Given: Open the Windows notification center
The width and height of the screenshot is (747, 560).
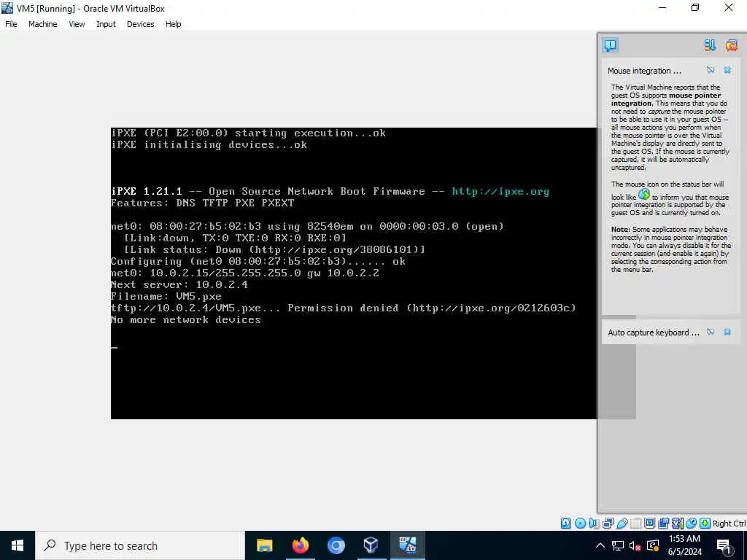Looking at the screenshot, I should [724, 545].
